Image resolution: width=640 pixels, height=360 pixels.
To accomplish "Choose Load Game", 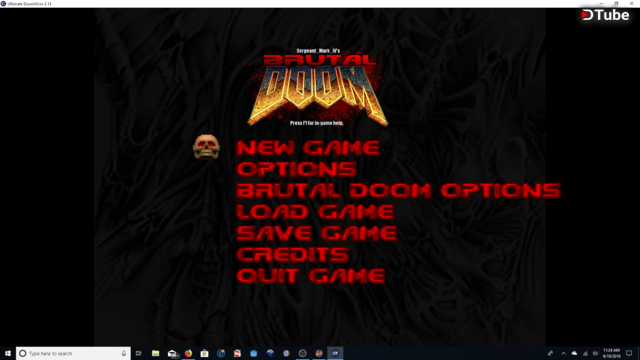I will 315,212.
